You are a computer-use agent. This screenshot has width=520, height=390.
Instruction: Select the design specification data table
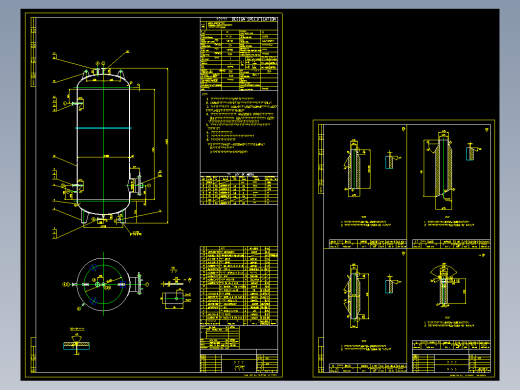[239, 56]
